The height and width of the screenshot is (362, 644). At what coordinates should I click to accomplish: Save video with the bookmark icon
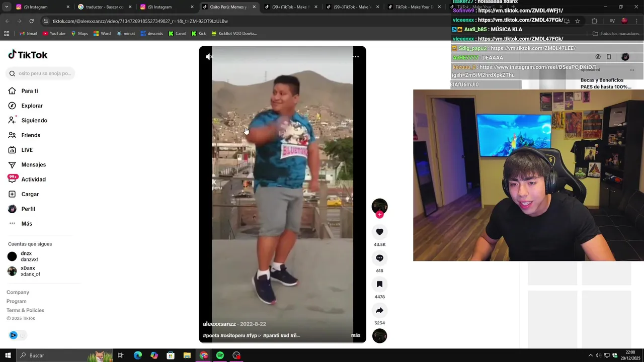point(379,284)
